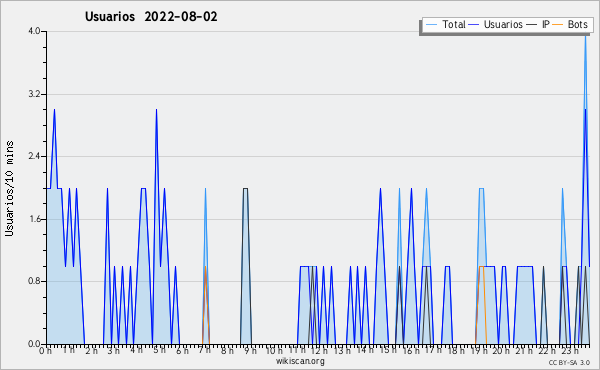The width and height of the screenshot is (600, 370).
Task: Click the 4.0 value on the y-axis
Action: (x=34, y=31)
